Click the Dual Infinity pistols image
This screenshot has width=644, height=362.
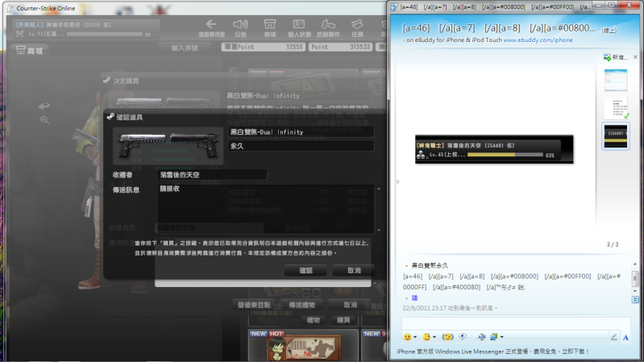168,146
